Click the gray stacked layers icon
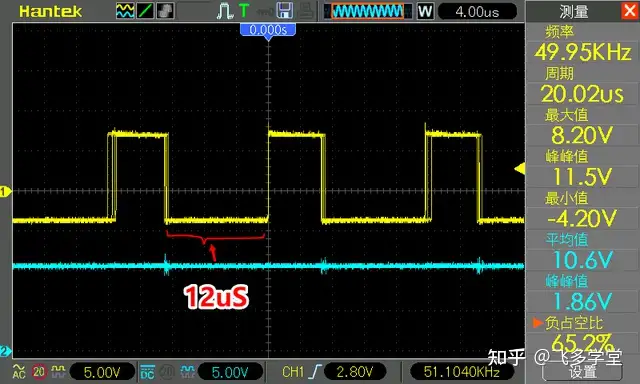Image resolution: width=640 pixels, height=384 pixels. 165,11
